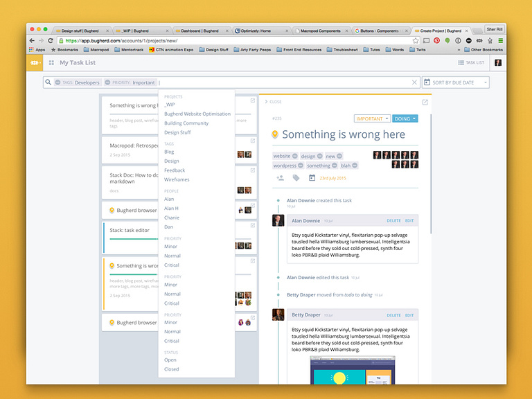This screenshot has height=399, width=532.
Task: Choose the Feedback tag suggestion
Action: (175, 170)
